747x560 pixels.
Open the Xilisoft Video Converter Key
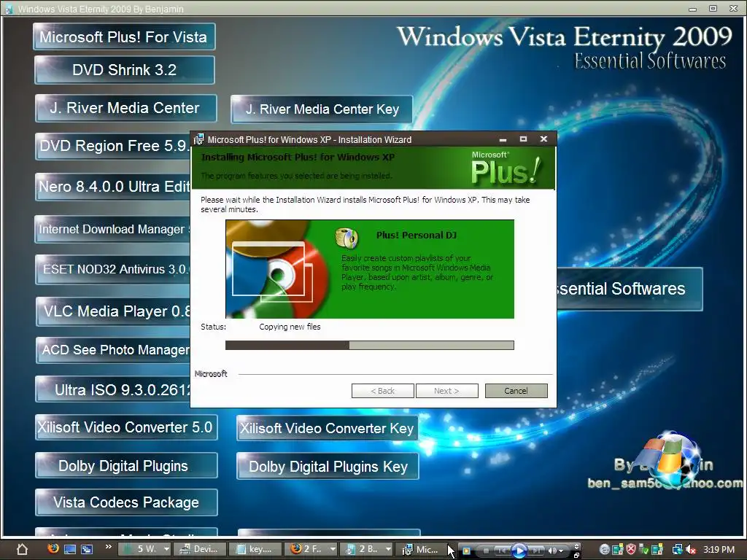coord(328,428)
